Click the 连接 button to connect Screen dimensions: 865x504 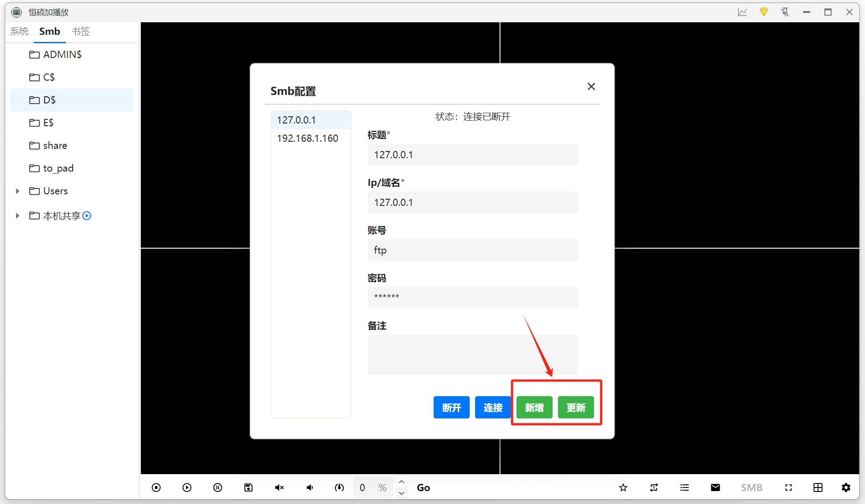coord(492,407)
